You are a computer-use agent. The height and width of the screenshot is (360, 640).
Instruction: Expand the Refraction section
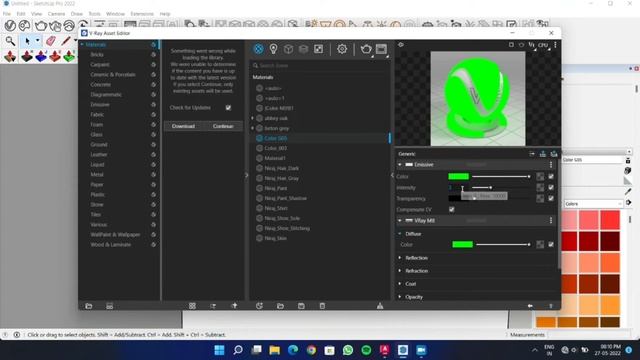pos(400,271)
